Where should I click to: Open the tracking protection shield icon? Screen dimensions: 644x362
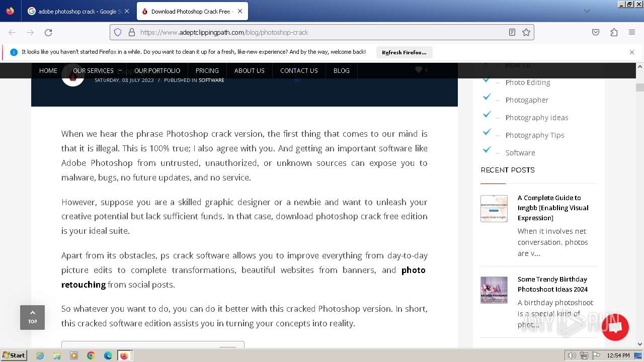coord(118,32)
